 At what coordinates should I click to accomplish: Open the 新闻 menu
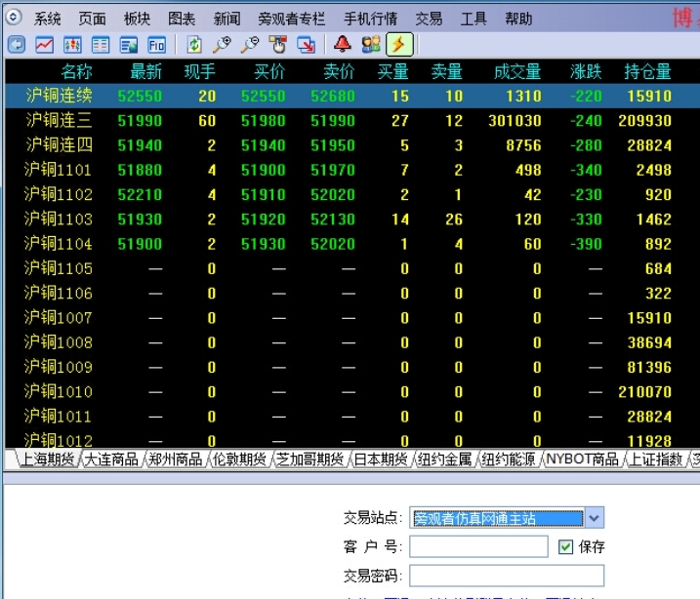[x=226, y=19]
